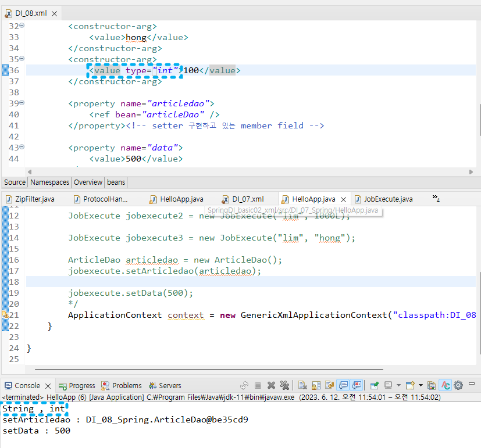Collapse the property element at line 39
The width and height of the screenshot is (481, 448).
[22, 103]
